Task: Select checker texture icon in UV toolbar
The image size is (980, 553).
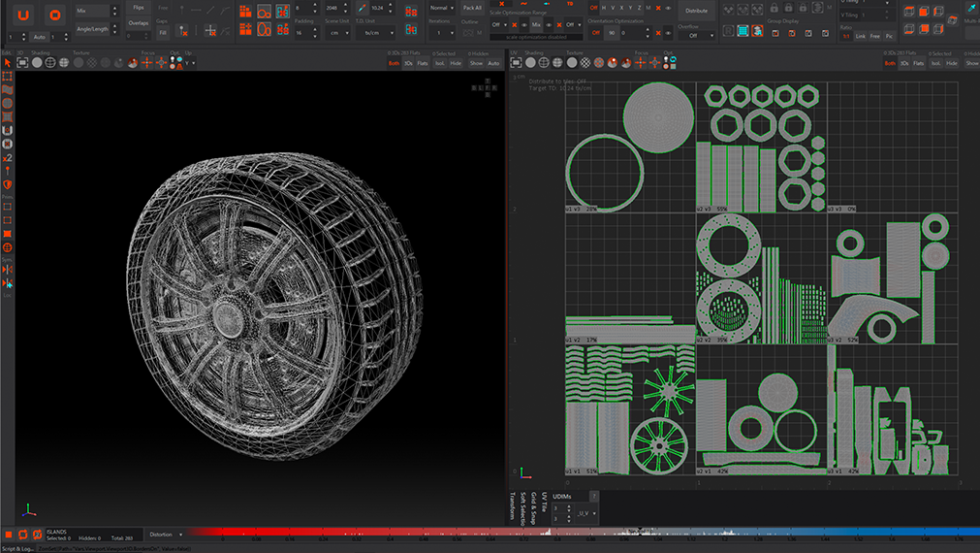Action: (585, 62)
